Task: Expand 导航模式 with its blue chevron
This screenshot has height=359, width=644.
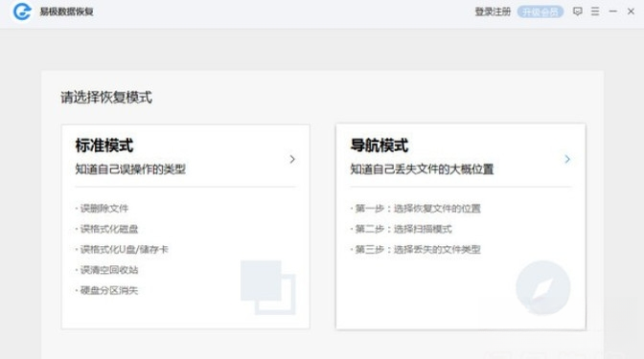Action: (x=567, y=159)
